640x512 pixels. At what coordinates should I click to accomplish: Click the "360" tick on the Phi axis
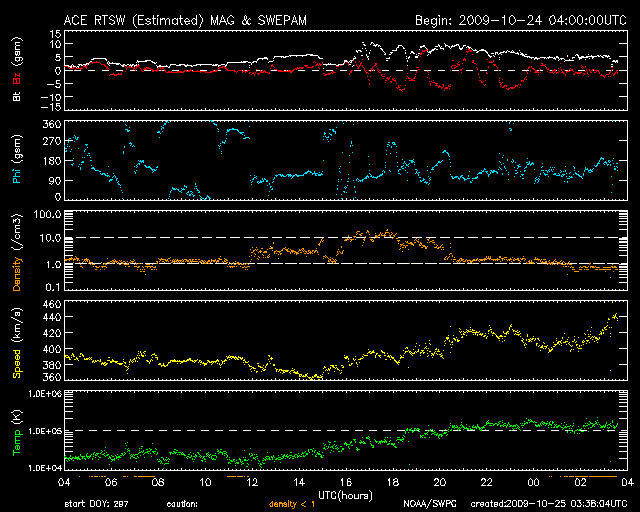coord(53,124)
